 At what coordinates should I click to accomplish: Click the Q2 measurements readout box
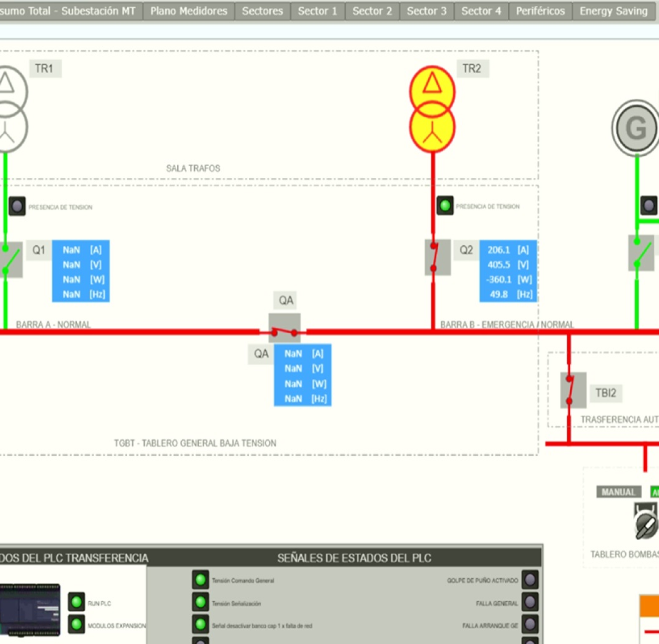click(508, 271)
